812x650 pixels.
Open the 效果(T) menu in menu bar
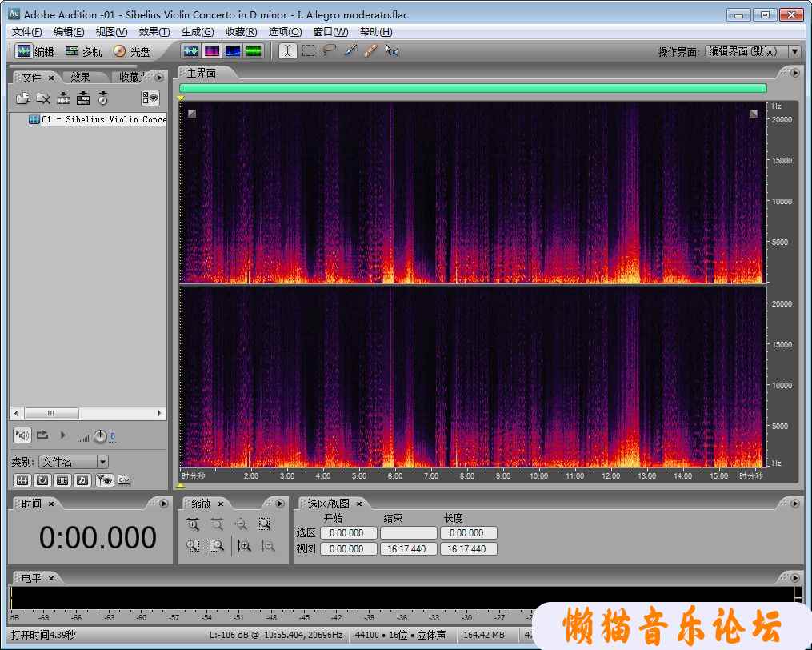point(154,32)
